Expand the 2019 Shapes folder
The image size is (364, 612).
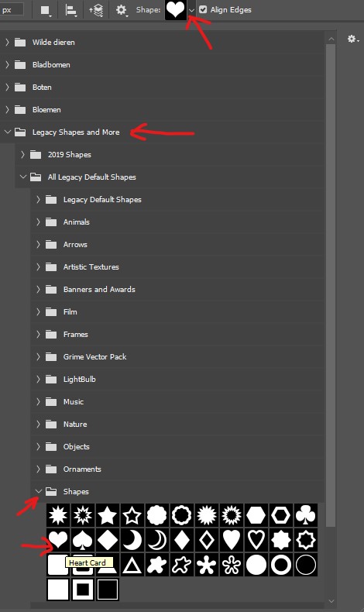coord(22,155)
